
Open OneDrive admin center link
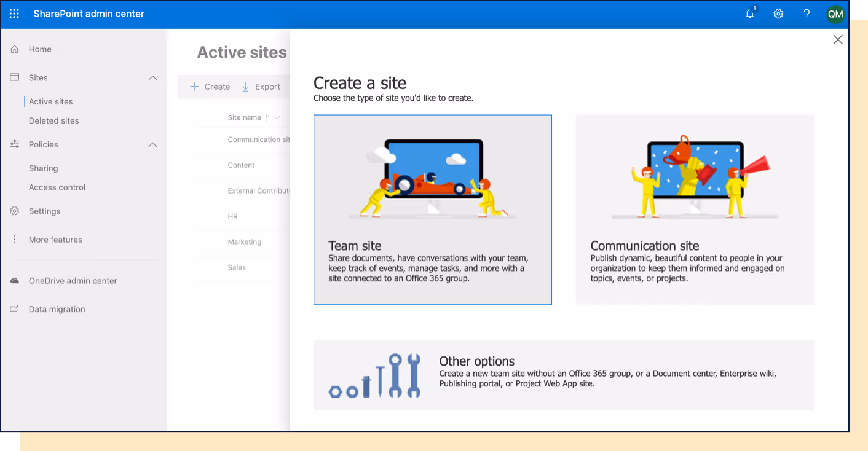(x=73, y=281)
